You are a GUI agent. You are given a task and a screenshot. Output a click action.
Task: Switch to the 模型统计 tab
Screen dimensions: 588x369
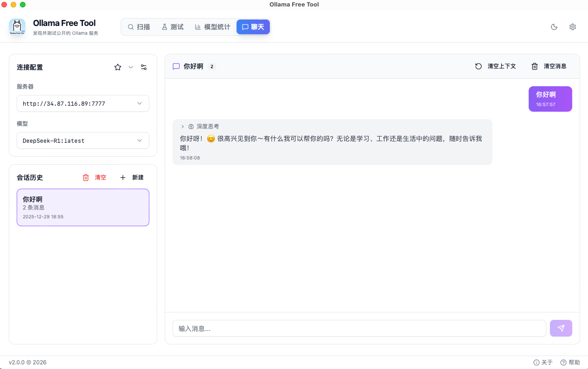pyautogui.click(x=212, y=27)
